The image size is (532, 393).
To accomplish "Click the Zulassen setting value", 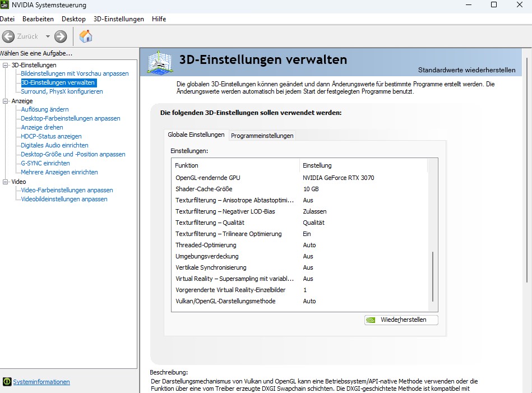I will (x=314, y=211).
